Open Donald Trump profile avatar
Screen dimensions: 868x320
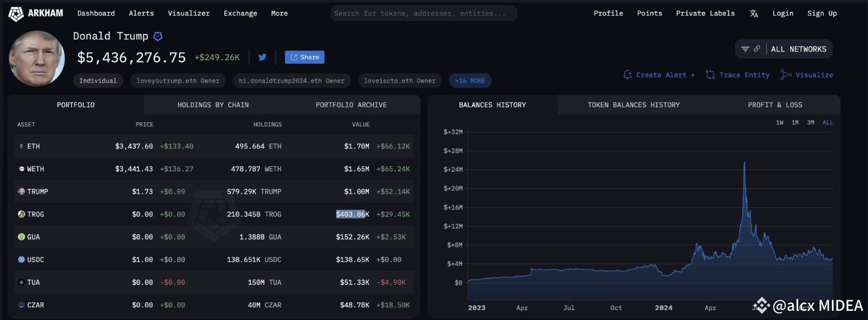[37, 58]
